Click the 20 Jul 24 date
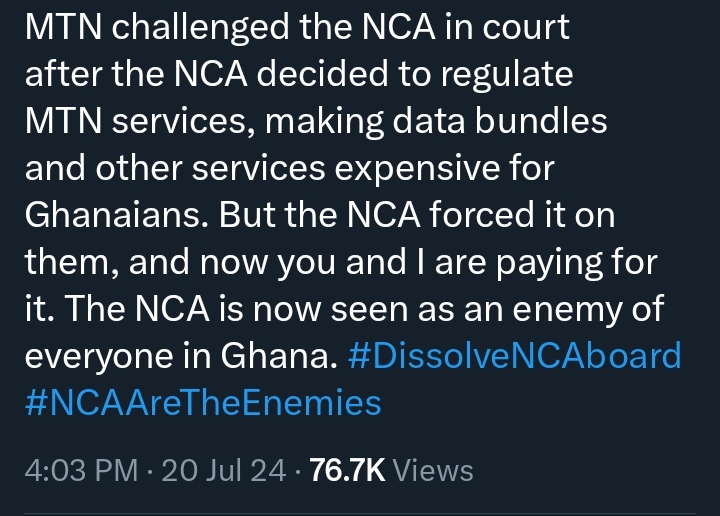The width and height of the screenshot is (720, 516). click(224, 471)
